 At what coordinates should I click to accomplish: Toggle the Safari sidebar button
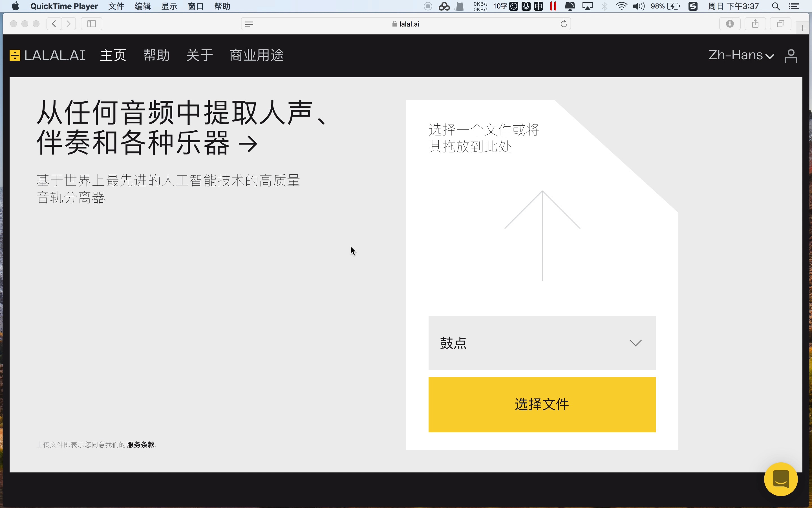pos(92,23)
